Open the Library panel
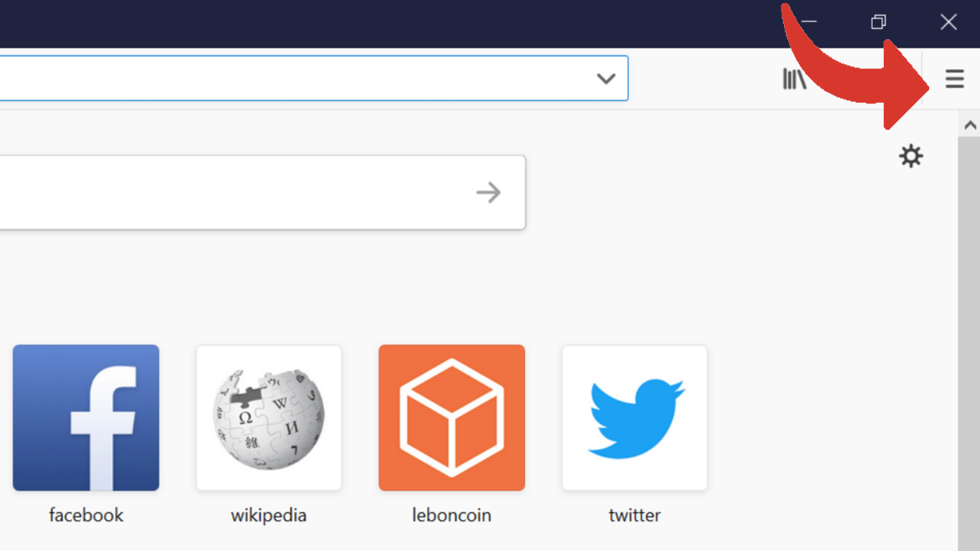Screen dimensions: 980x551 pos(794,78)
